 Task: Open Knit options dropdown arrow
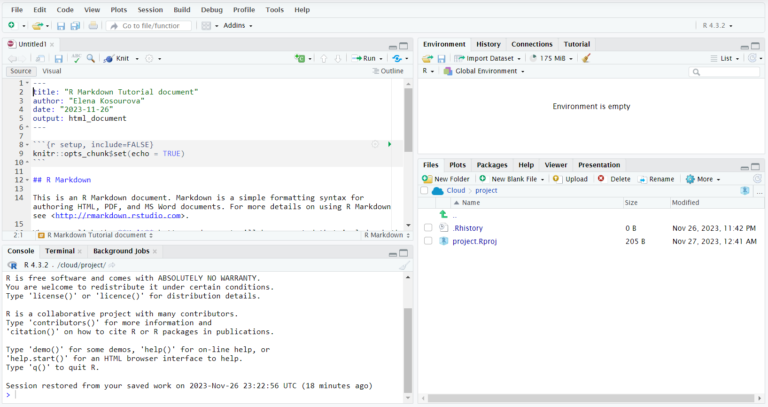137,58
